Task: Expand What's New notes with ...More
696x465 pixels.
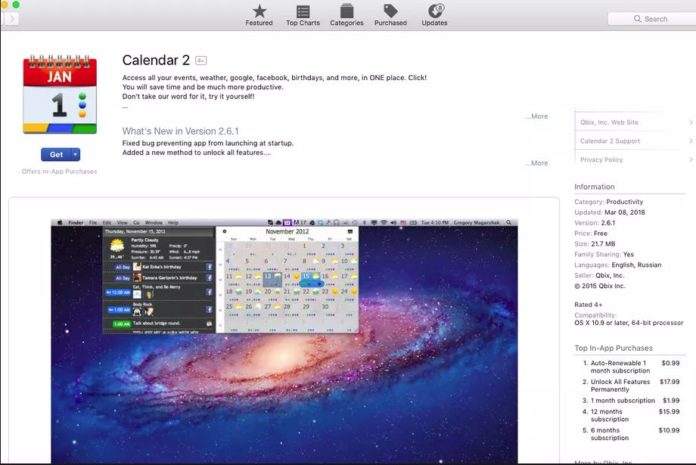Action: [536, 163]
